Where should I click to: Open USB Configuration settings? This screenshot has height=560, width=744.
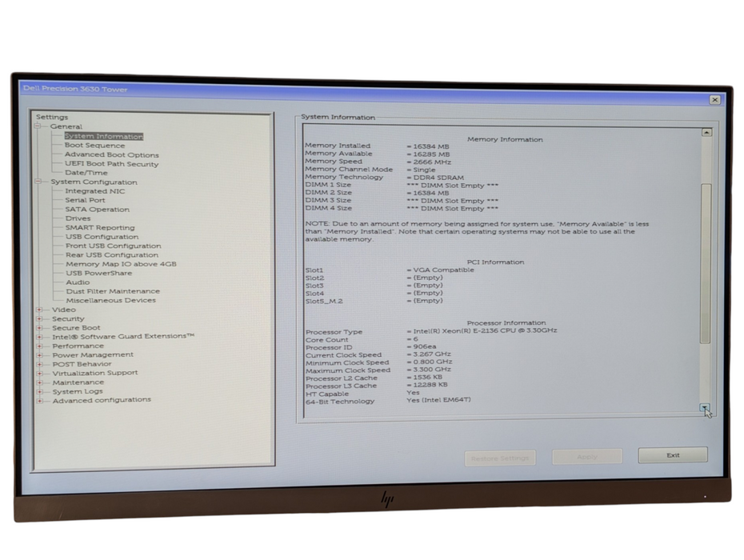click(x=102, y=236)
